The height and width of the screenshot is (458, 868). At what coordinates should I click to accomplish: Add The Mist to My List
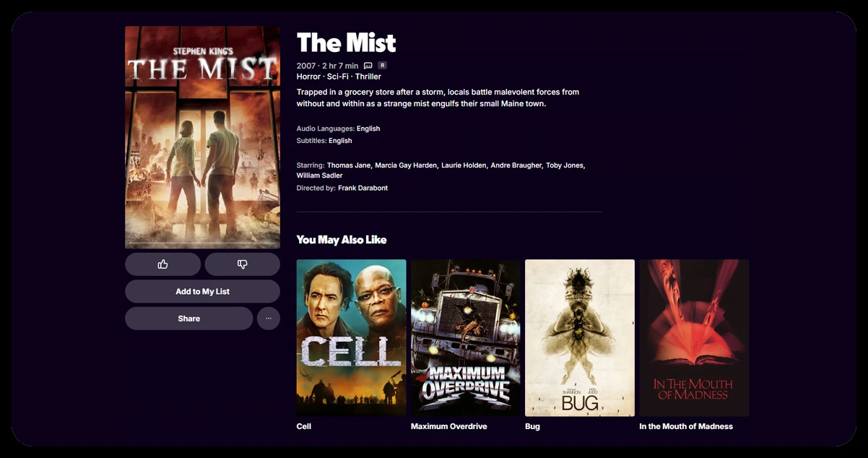202,291
